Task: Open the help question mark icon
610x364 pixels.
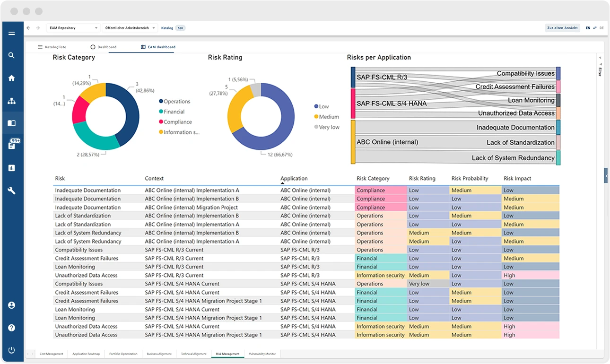Action: click(x=12, y=328)
